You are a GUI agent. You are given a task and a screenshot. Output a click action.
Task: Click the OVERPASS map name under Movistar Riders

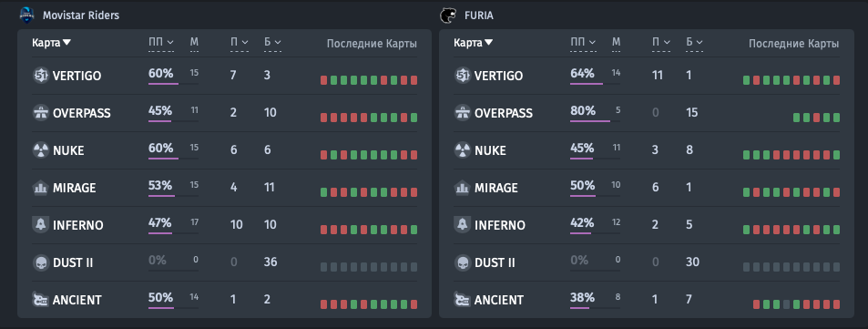[x=82, y=113]
